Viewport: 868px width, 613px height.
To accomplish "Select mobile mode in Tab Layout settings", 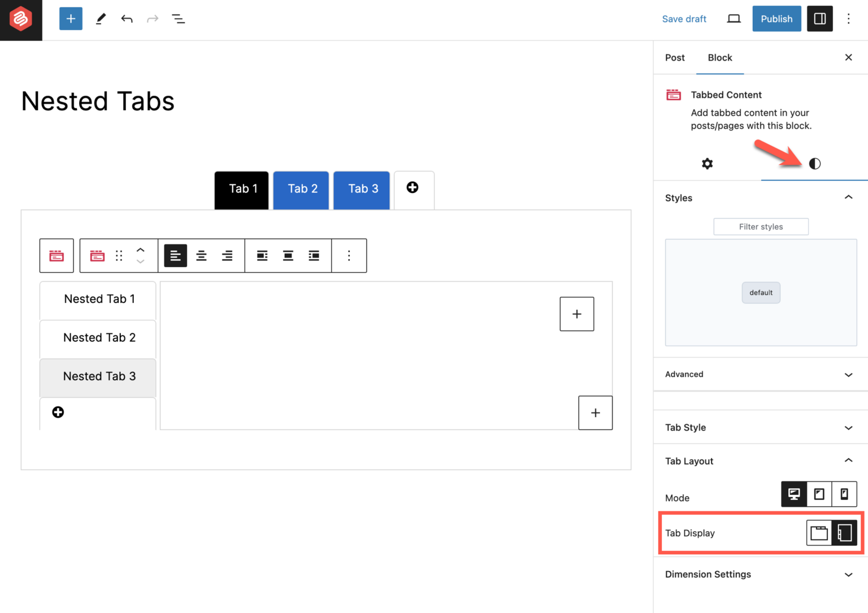I will coord(844,494).
